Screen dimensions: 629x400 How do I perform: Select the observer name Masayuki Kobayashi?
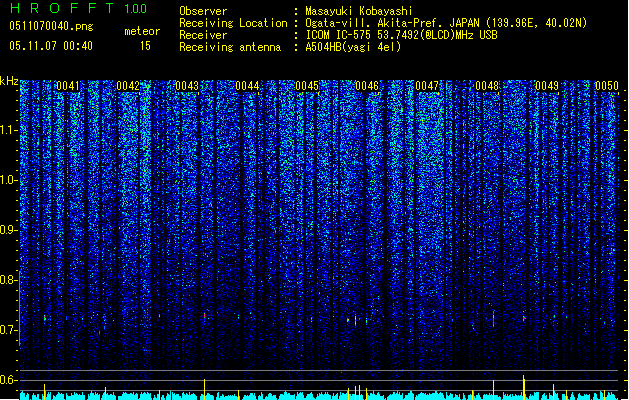(359, 11)
